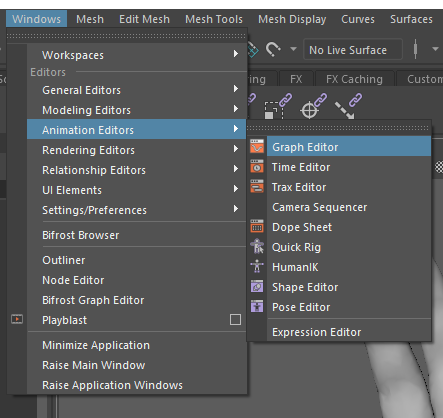The image size is (443, 418).
Task: Click the Pose Editor icon
Action: pos(257,306)
